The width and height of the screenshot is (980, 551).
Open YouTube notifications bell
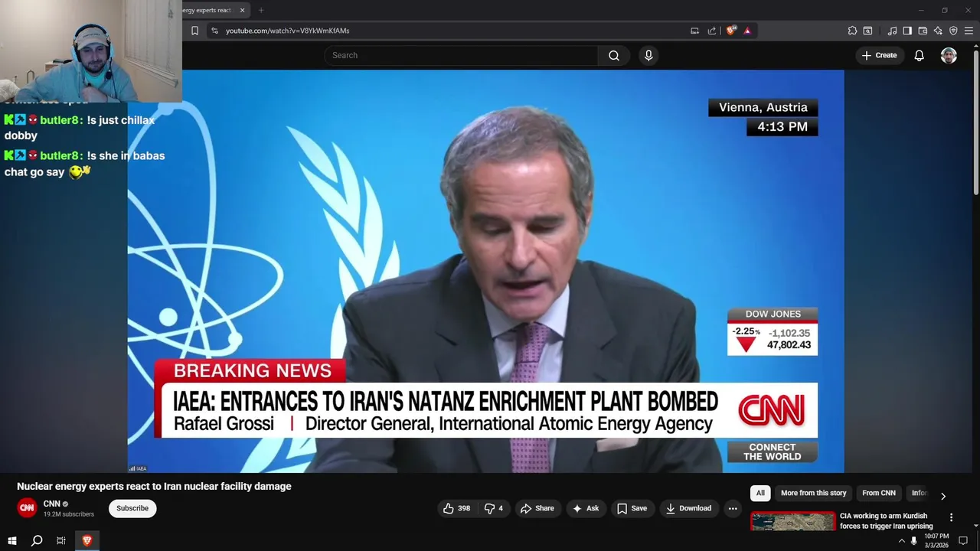coord(919,55)
